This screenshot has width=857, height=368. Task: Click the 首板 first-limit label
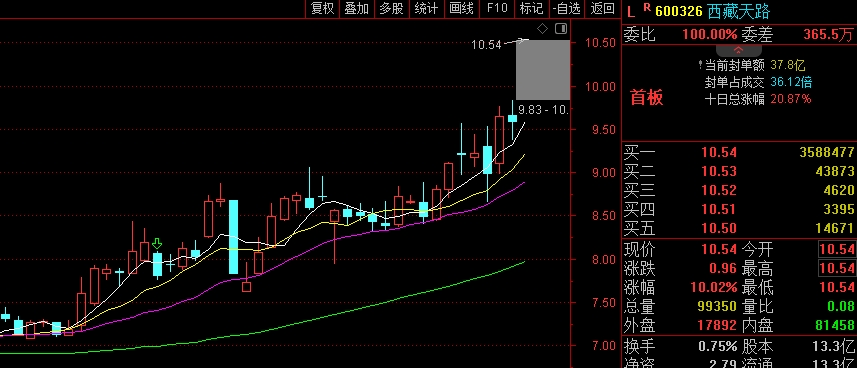click(647, 98)
